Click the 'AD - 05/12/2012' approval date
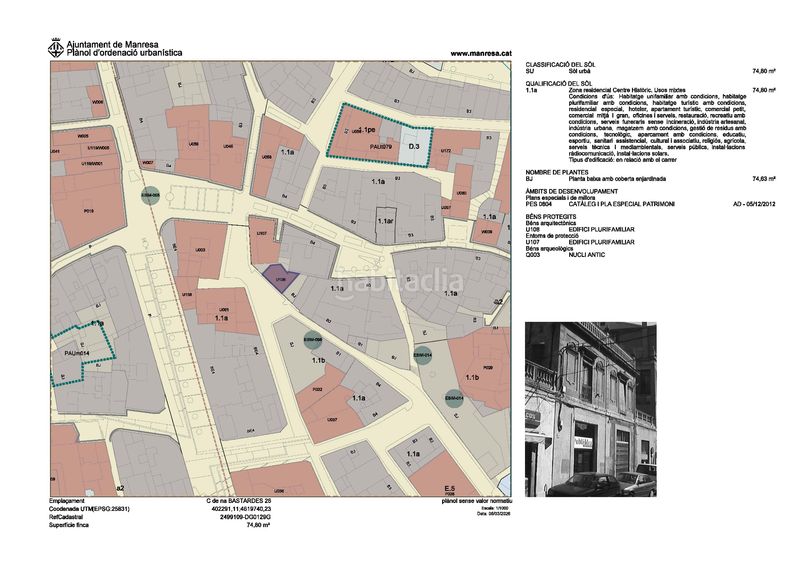This screenshot has width=800, height=565. click(754, 204)
